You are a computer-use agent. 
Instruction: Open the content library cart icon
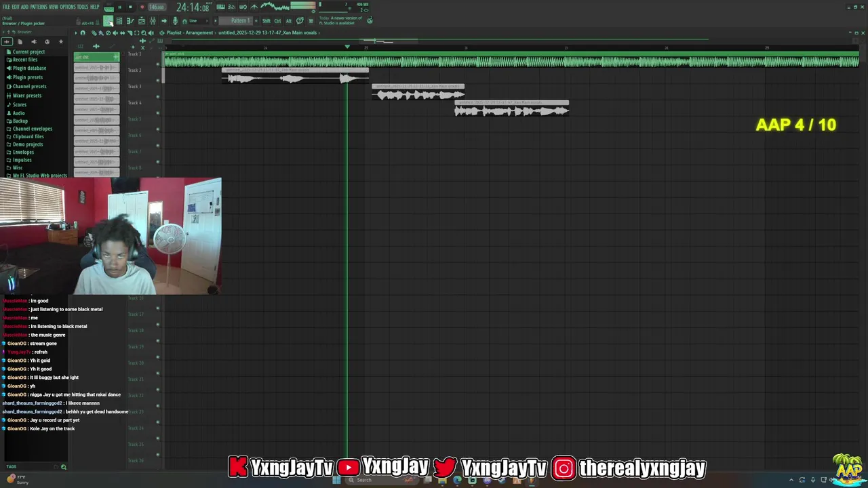click(311, 21)
